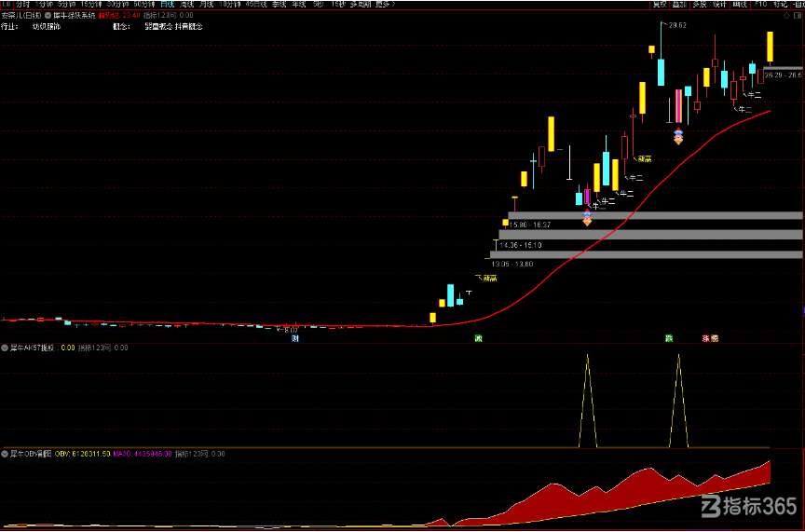Select the 5分钟 period tab
This screenshot has width=805, height=532.
(x=67, y=4)
